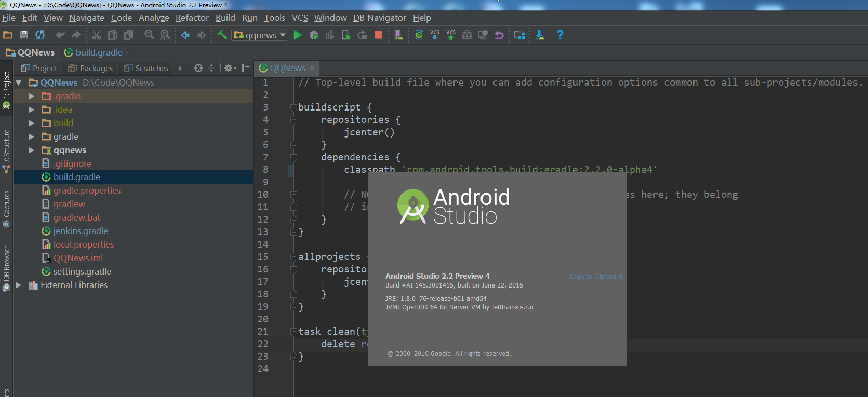Click the purple Revert arrow icon
This screenshot has height=397, width=868.
pyautogui.click(x=499, y=35)
